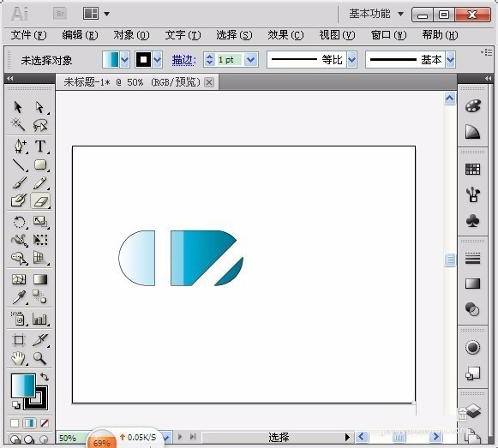Viewport: 498px width, 448px height.
Task: Select the Blend tool
Action: pos(40,297)
